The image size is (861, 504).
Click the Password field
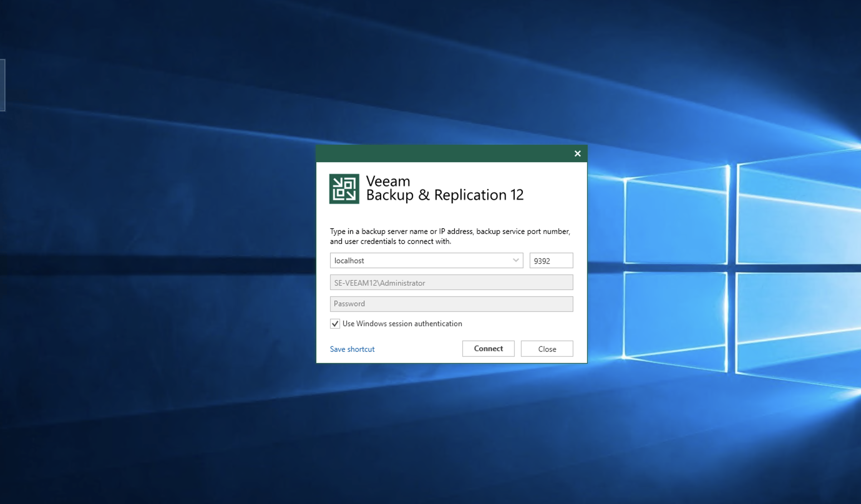pos(451,304)
